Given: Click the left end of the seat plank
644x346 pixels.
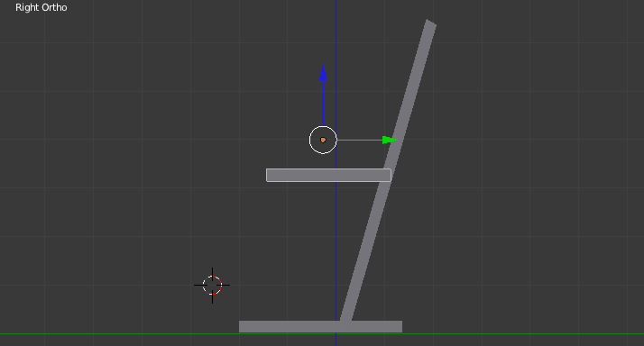Looking at the screenshot, I should tap(270, 176).
